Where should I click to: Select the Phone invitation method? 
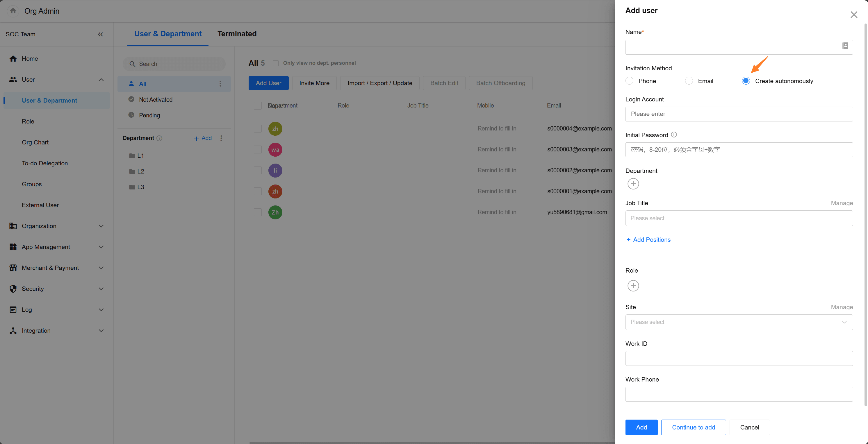pos(630,81)
